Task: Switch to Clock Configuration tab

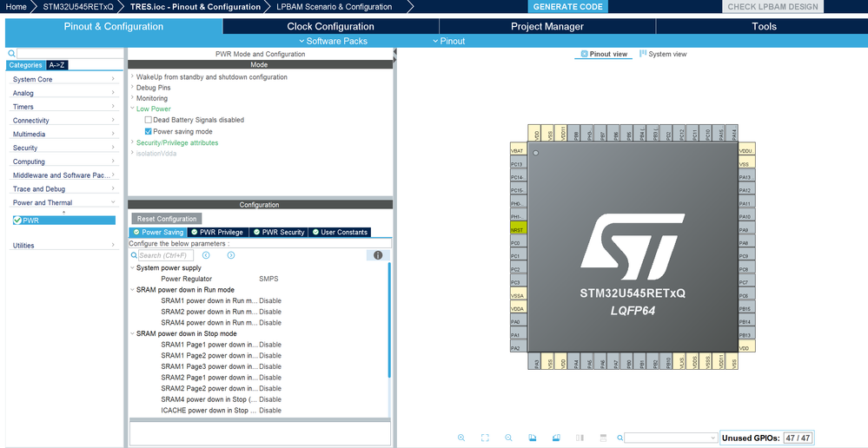Action: [330, 27]
